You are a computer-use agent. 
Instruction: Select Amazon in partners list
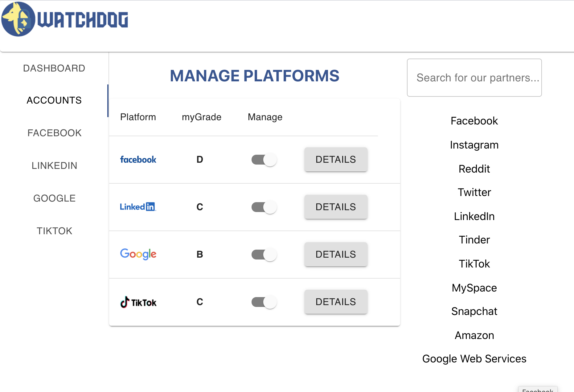tap(474, 335)
